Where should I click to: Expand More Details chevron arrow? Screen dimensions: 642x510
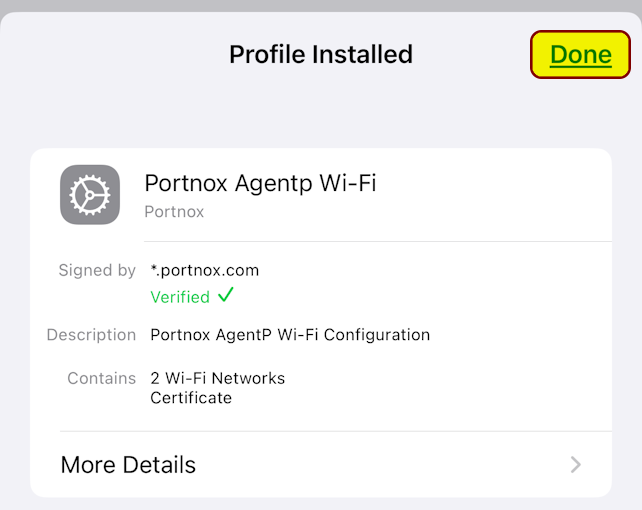tap(576, 465)
